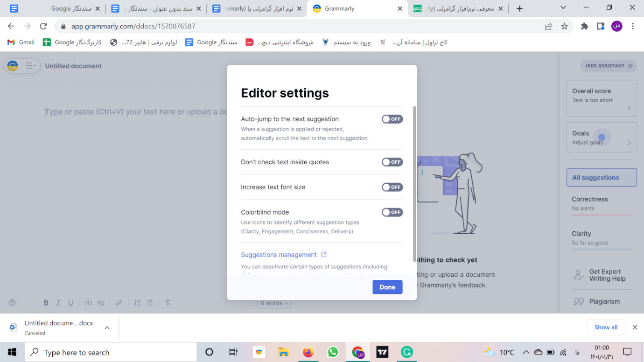This screenshot has height=362, width=644.
Task: Select the All suggestions tab
Action: click(602, 177)
